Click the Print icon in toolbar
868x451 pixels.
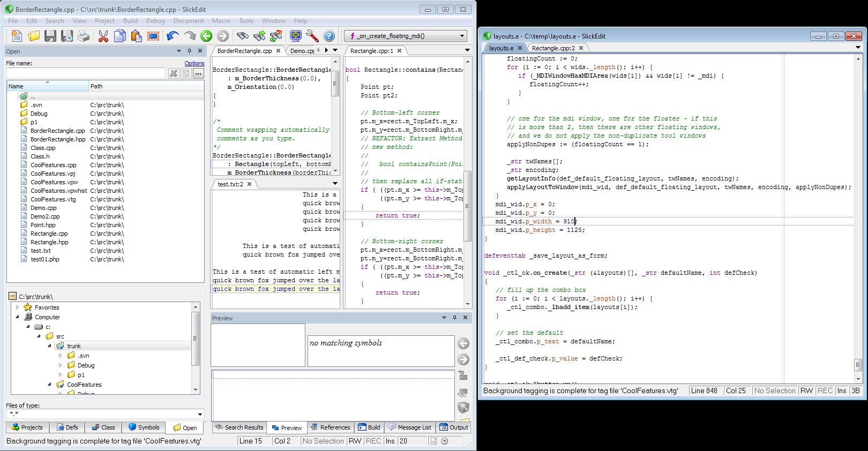84,36
